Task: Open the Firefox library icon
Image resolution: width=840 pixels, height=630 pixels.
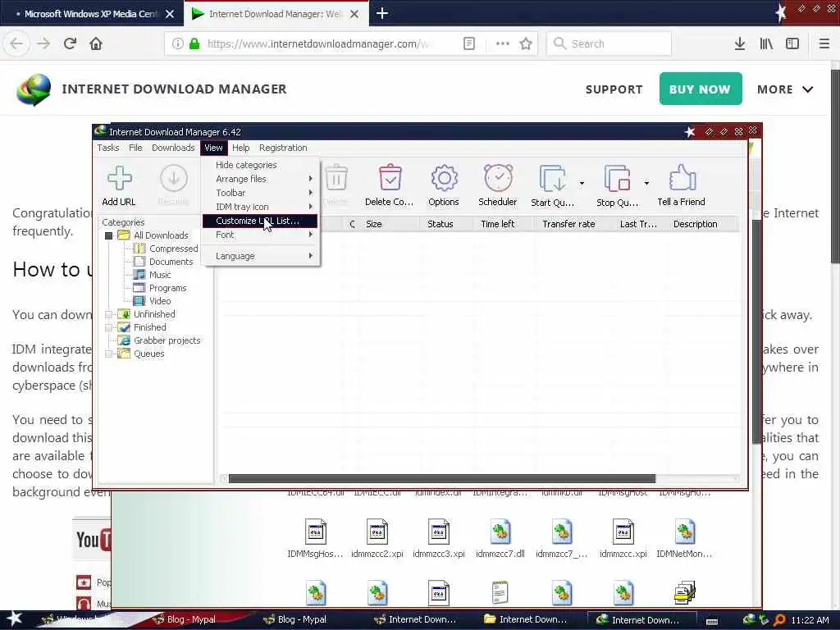Action: tap(766, 43)
